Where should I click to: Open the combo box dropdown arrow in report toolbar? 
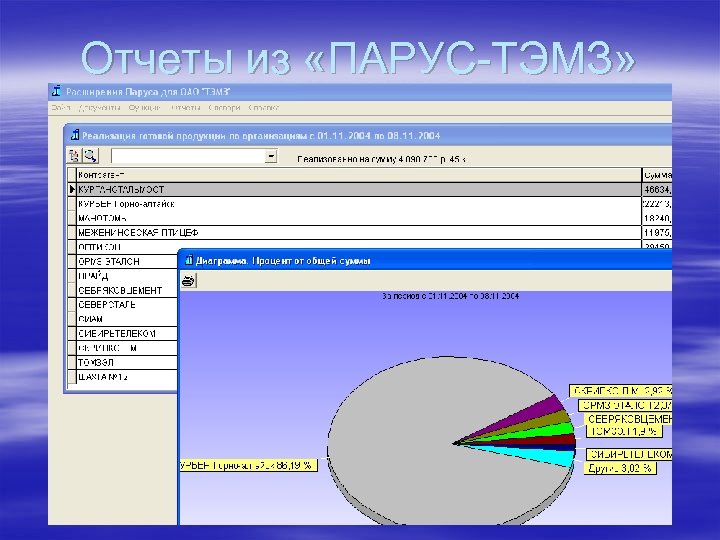tap(271, 156)
